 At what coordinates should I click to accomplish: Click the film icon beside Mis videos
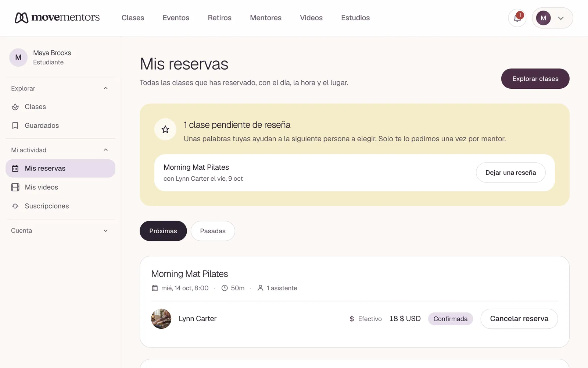(x=15, y=187)
